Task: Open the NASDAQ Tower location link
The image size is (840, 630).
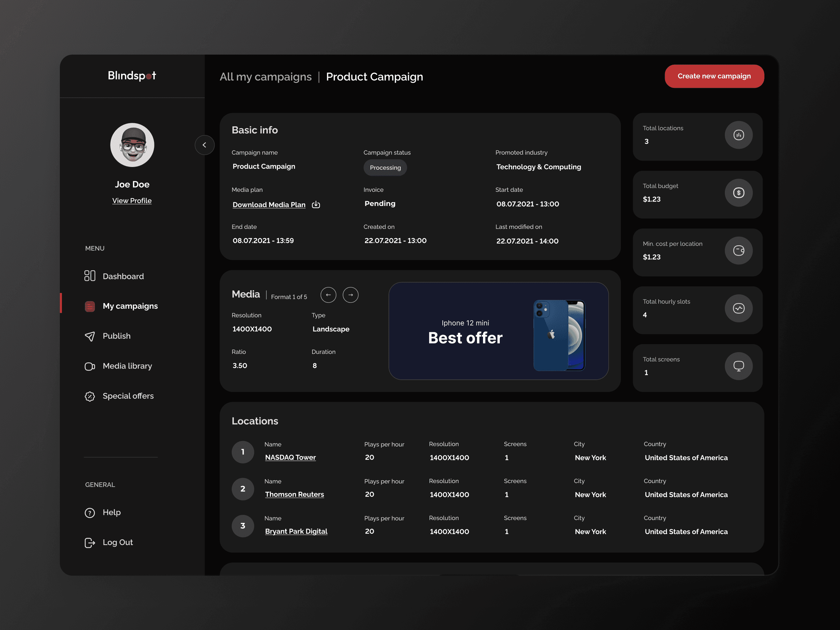Action: click(x=290, y=457)
